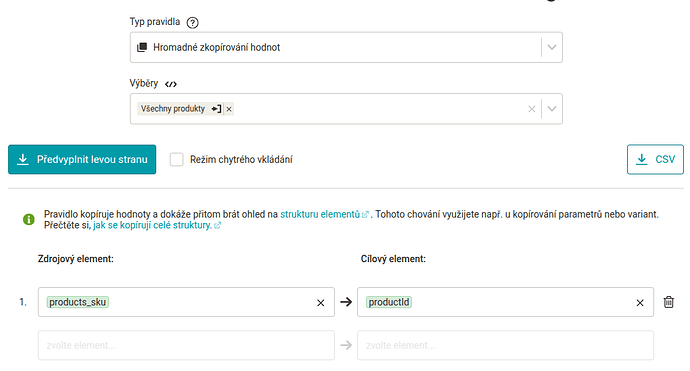
Task: Clear the productId target element
Action: tap(640, 302)
